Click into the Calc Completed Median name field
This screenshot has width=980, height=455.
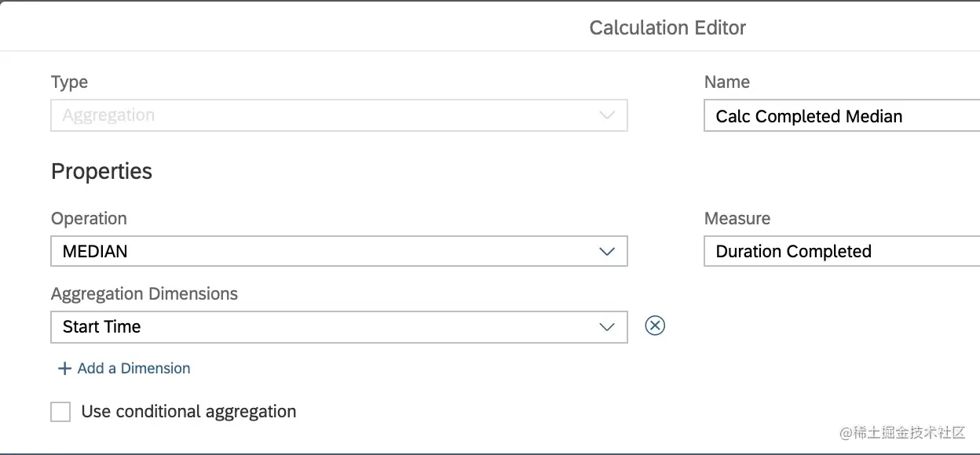pos(840,116)
